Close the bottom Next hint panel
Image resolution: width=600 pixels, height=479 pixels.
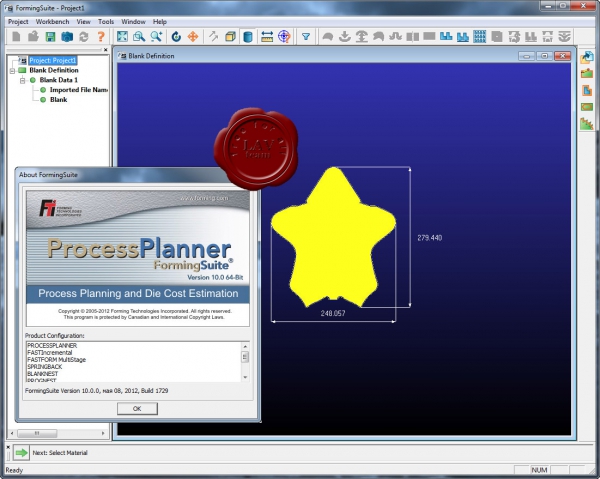(x=8, y=446)
